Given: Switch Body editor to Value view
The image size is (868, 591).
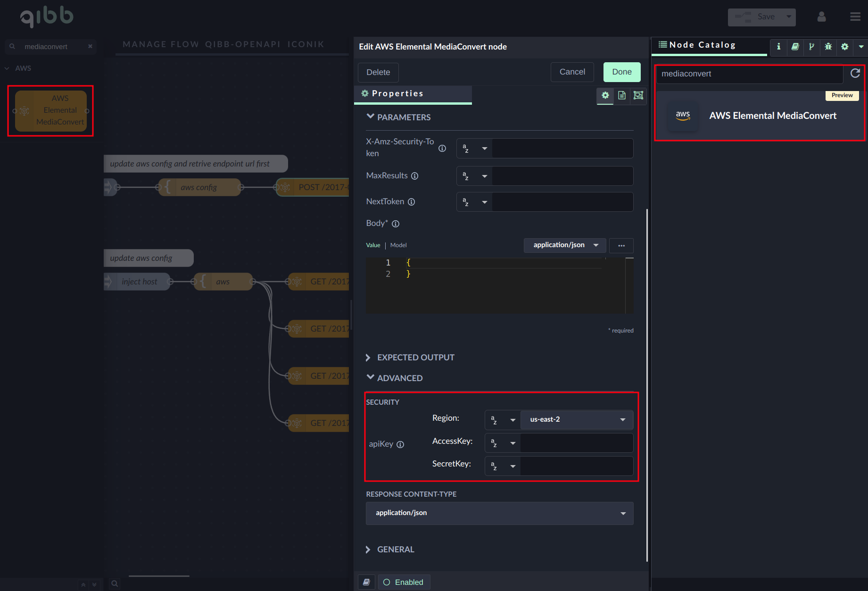Looking at the screenshot, I should point(372,245).
